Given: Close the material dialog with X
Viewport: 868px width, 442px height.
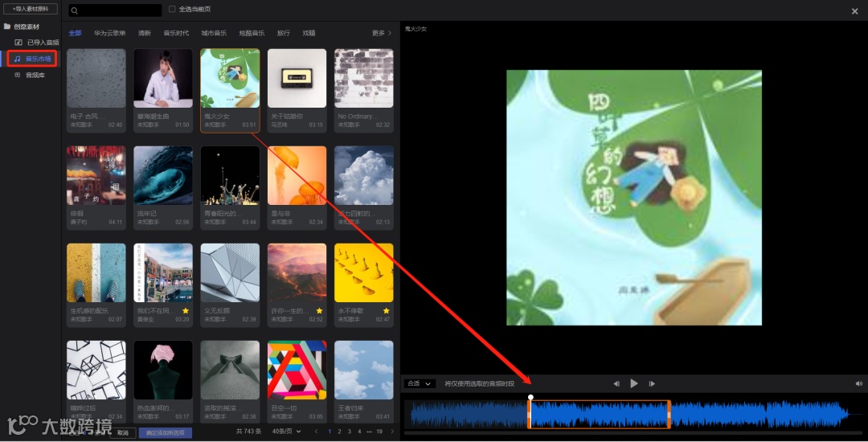Looking at the screenshot, I should click(854, 11).
